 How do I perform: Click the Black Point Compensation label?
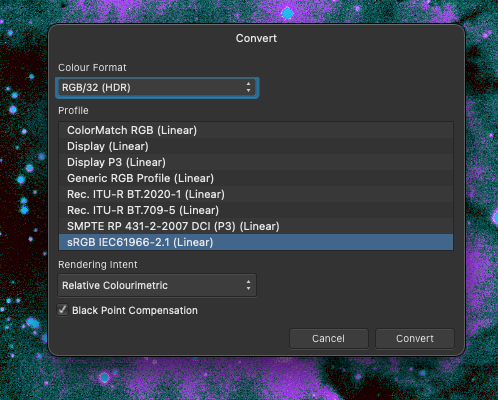pyautogui.click(x=135, y=311)
